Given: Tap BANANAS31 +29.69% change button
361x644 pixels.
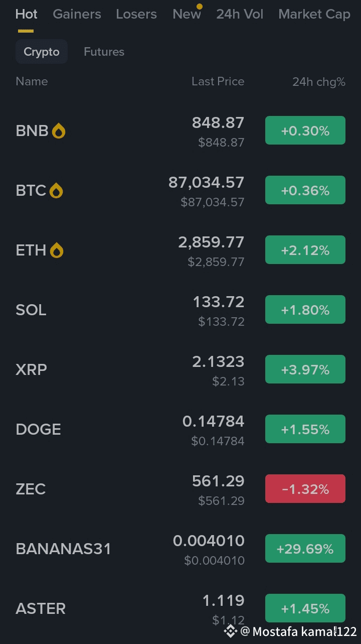Looking at the screenshot, I should (305, 549).
